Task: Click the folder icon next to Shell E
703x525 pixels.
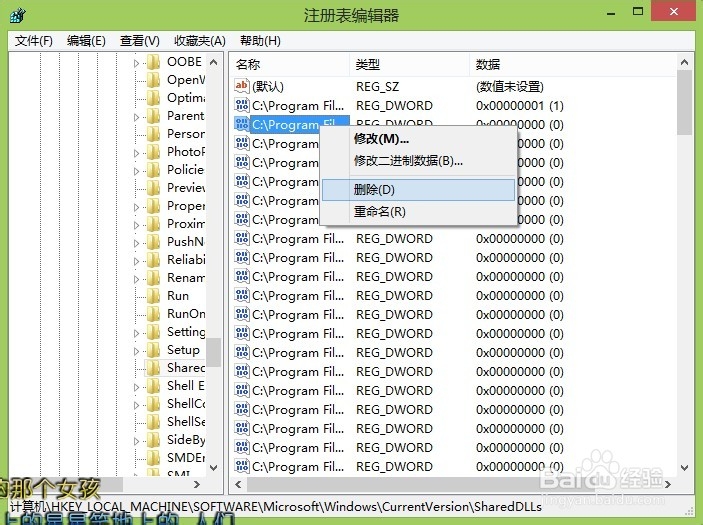Action: [153, 386]
